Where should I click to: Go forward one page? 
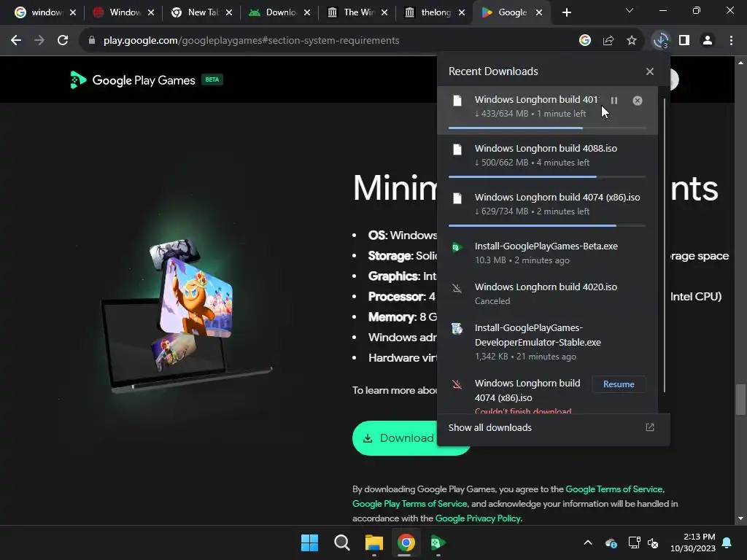click(39, 41)
